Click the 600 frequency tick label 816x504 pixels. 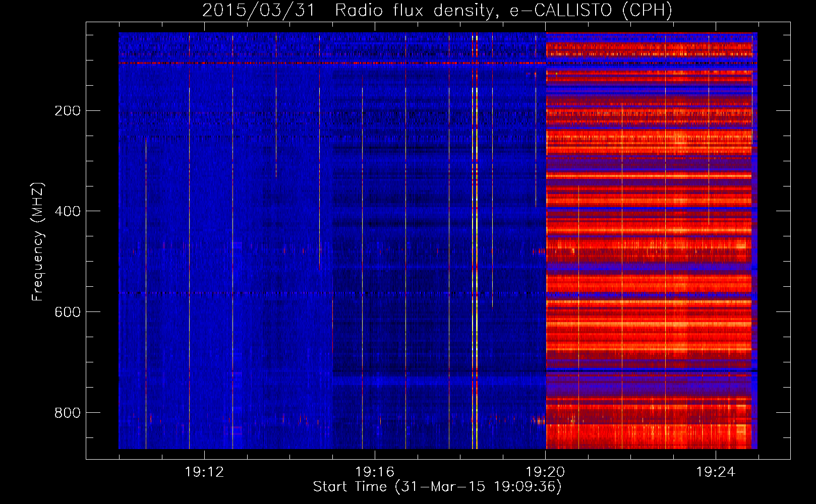67,312
